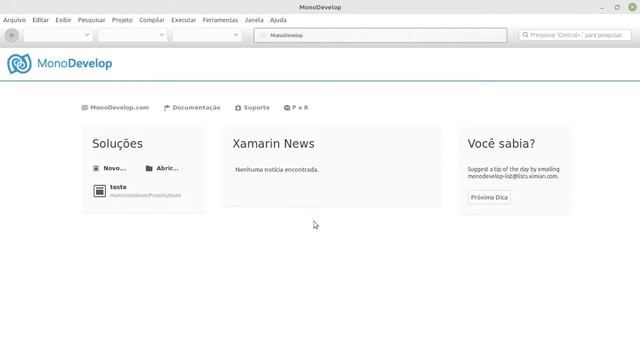Viewport: 640px width, 360px height.
Task: Click the Documentação book icon
Action: (x=167, y=108)
